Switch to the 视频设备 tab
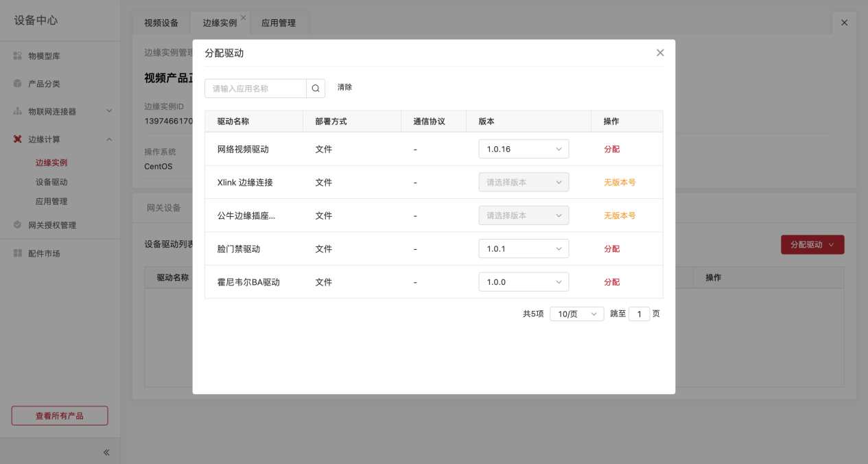 pyautogui.click(x=161, y=23)
